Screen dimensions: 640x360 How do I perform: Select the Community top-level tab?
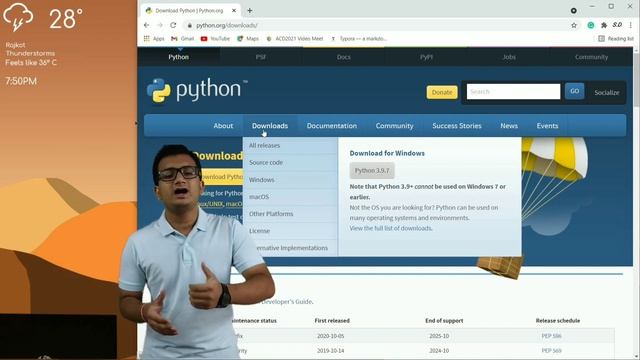591,57
